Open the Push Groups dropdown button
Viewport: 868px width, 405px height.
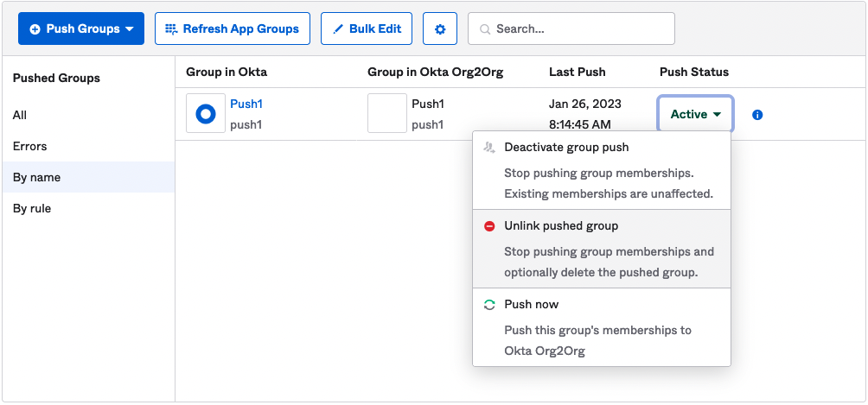pos(81,28)
